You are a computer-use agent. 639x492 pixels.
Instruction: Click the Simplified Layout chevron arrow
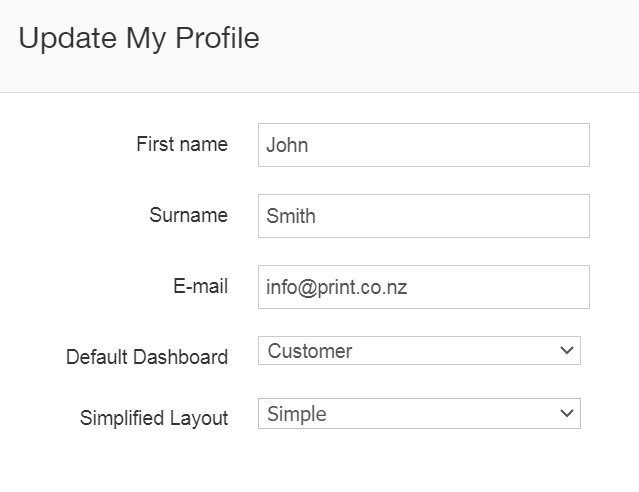(567, 414)
